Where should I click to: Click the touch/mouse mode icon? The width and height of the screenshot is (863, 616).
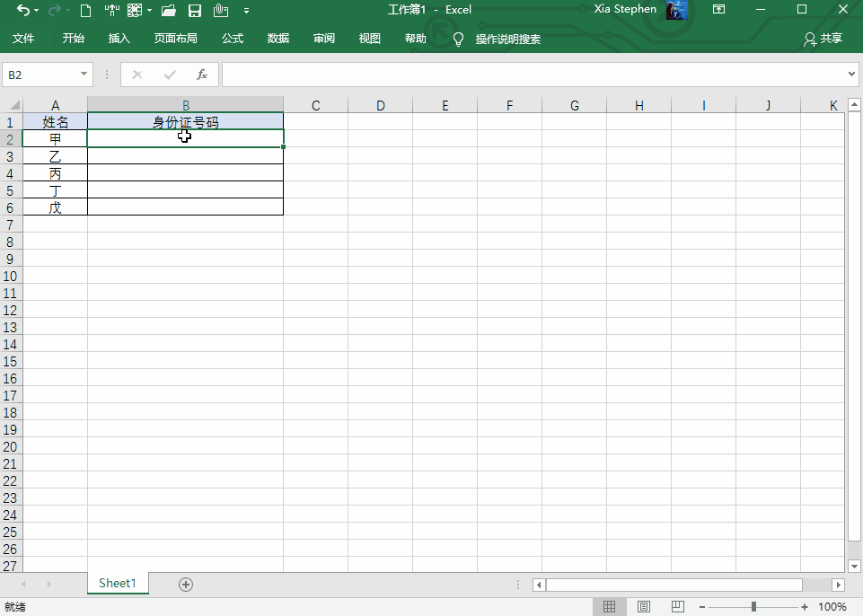[x=111, y=10]
